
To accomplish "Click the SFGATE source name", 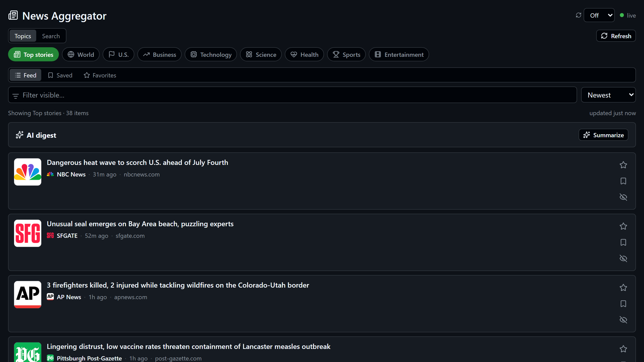I will coord(67,236).
